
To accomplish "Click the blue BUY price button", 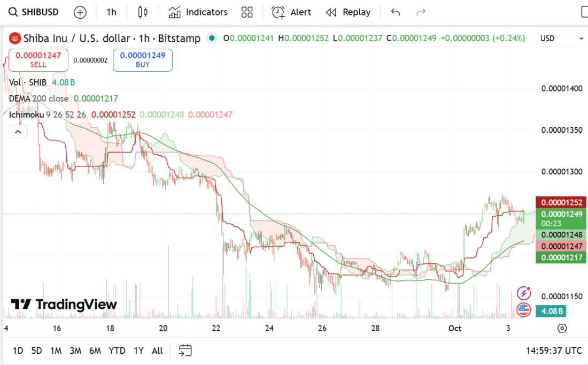I will click(142, 59).
